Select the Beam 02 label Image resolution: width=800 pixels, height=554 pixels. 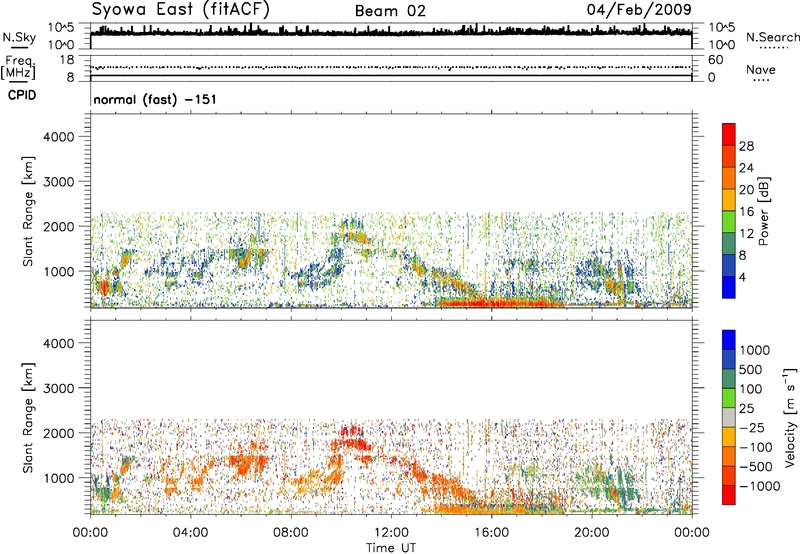[390, 11]
